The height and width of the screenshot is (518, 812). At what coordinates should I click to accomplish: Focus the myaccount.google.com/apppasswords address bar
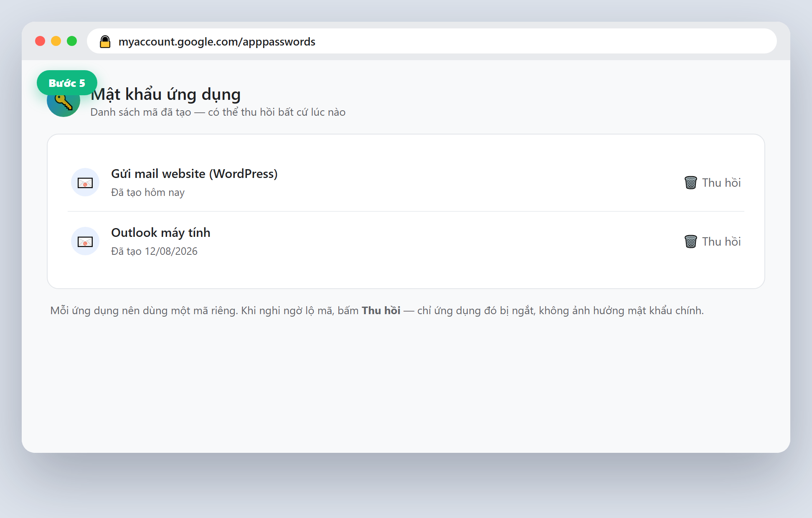[x=431, y=41]
